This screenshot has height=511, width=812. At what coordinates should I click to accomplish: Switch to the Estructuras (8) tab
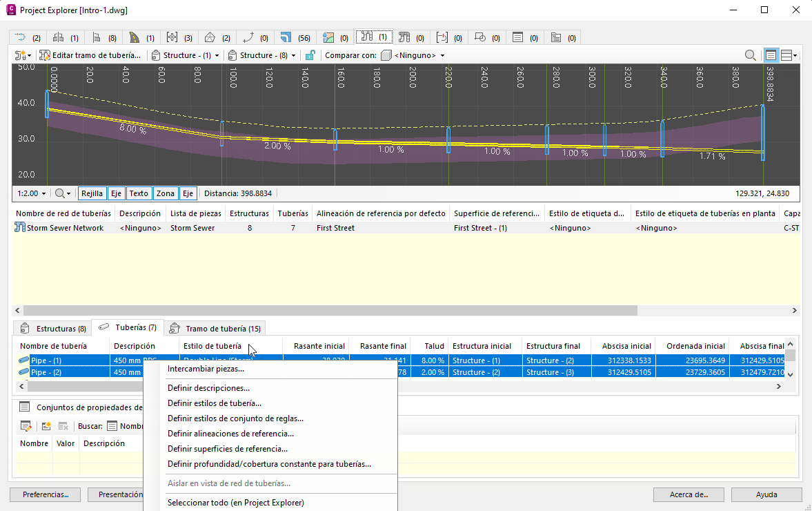(x=54, y=329)
